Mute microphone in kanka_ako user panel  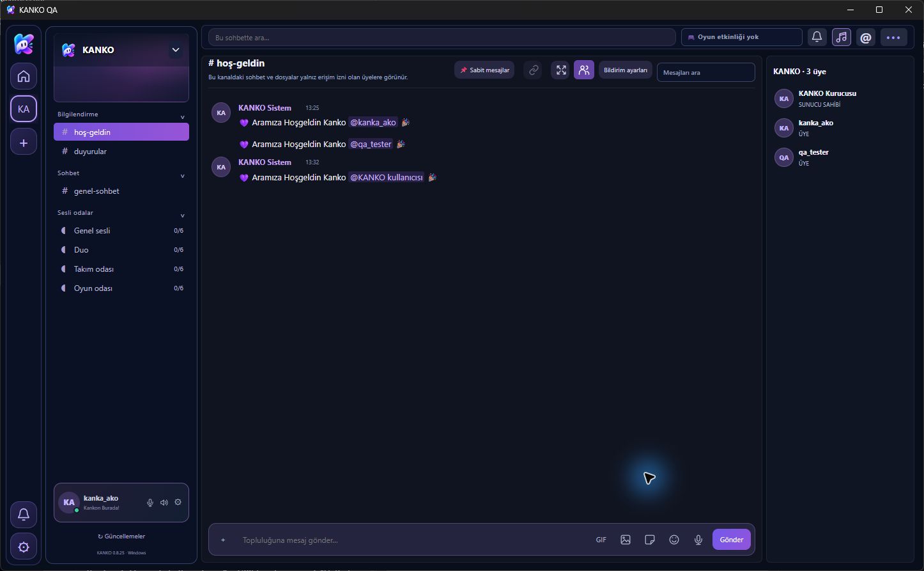coord(150,503)
